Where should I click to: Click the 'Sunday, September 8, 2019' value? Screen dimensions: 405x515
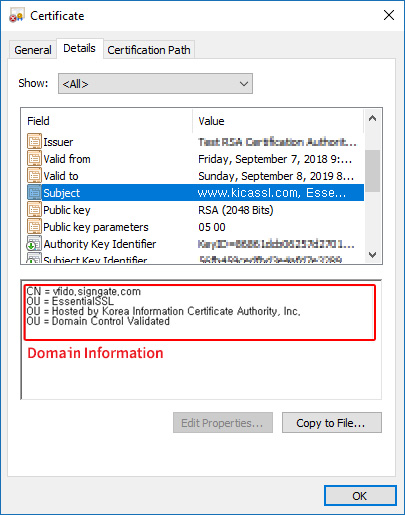tap(276, 176)
